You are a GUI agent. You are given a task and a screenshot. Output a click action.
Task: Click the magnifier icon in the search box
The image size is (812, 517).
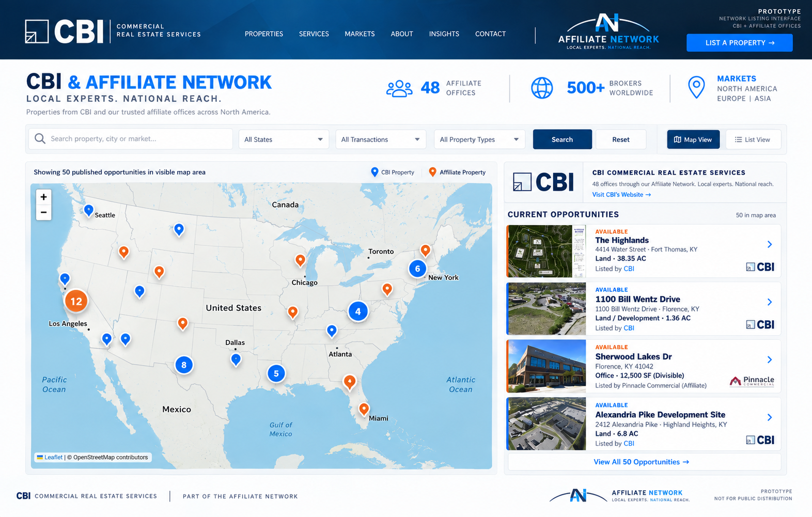(40, 139)
